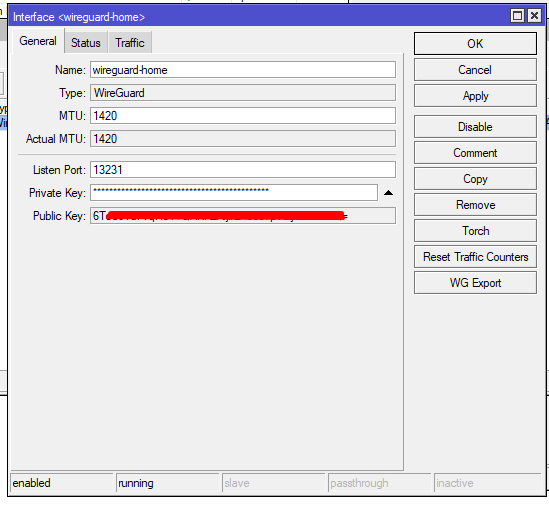This screenshot has height=505, width=549.
Task: Close the Interface window
Action: (534, 16)
